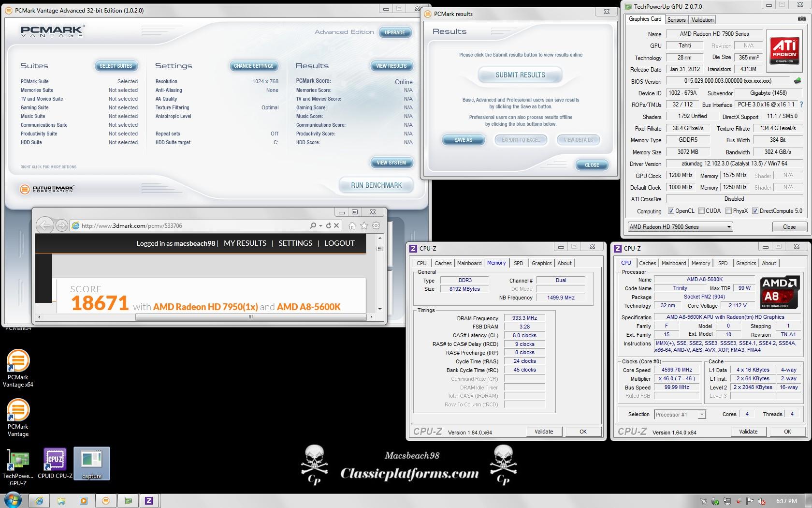Click RUN BENCHMARK button

pos(376,185)
